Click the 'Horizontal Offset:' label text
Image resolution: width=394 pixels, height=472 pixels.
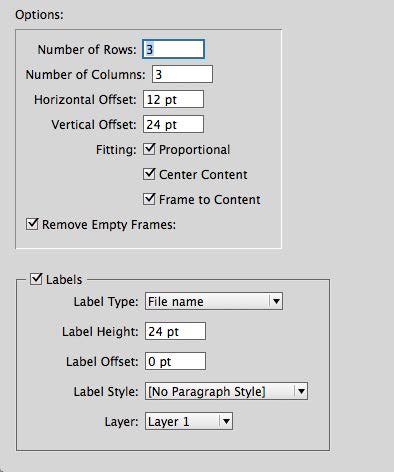(x=85, y=100)
